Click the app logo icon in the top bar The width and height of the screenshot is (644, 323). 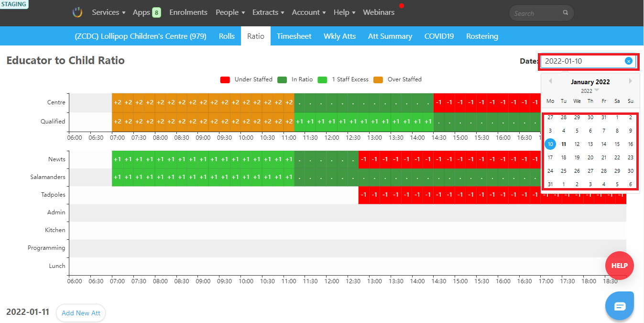(77, 12)
